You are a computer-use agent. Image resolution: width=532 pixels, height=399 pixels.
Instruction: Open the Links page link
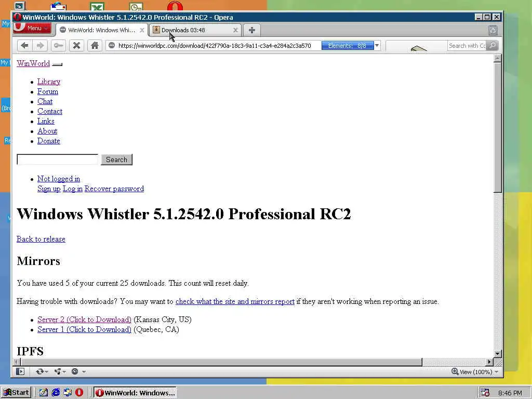tap(46, 121)
